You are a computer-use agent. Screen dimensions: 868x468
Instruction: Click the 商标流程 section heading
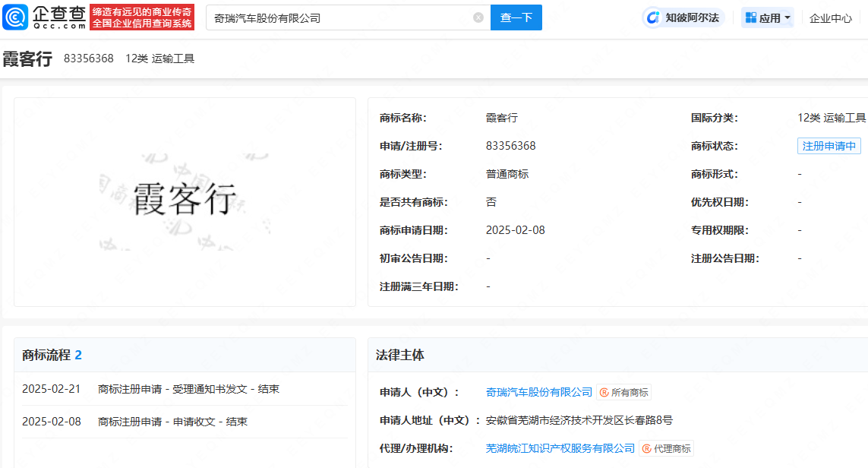pos(46,355)
